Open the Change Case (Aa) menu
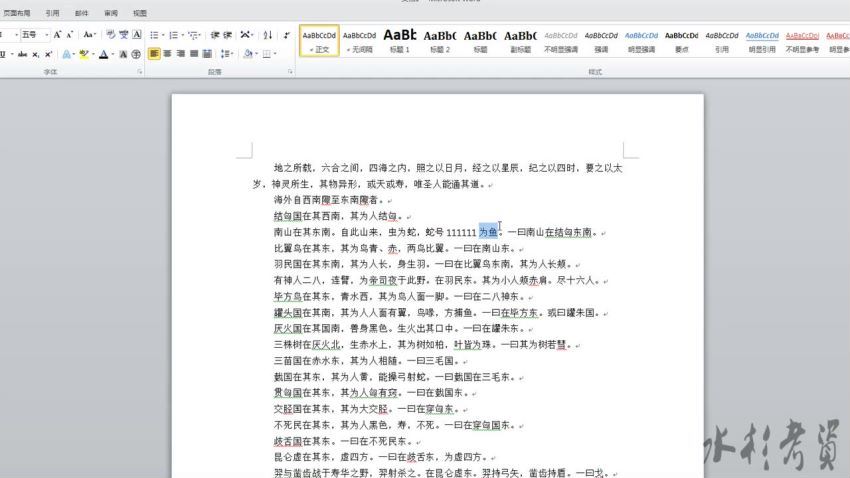 pyautogui.click(x=89, y=35)
